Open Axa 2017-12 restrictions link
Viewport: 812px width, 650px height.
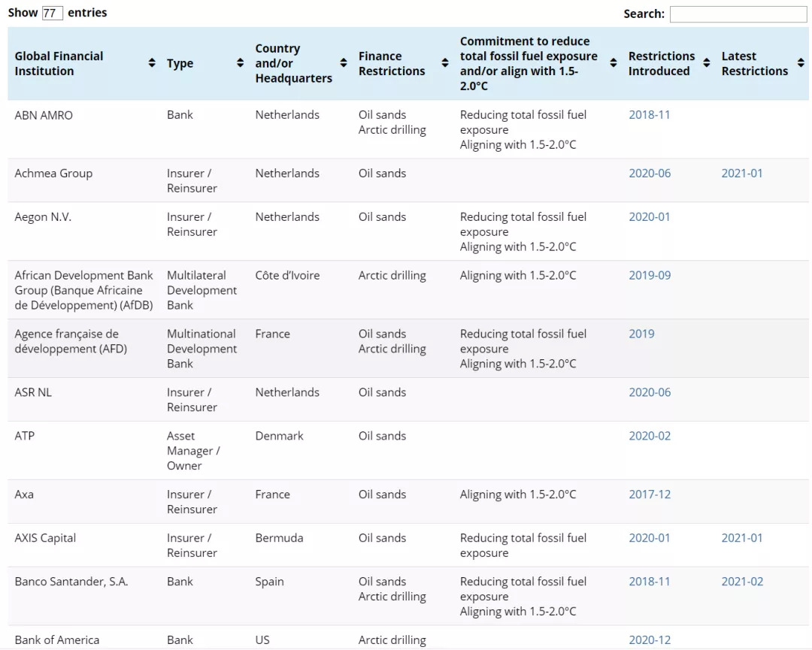pyautogui.click(x=650, y=494)
